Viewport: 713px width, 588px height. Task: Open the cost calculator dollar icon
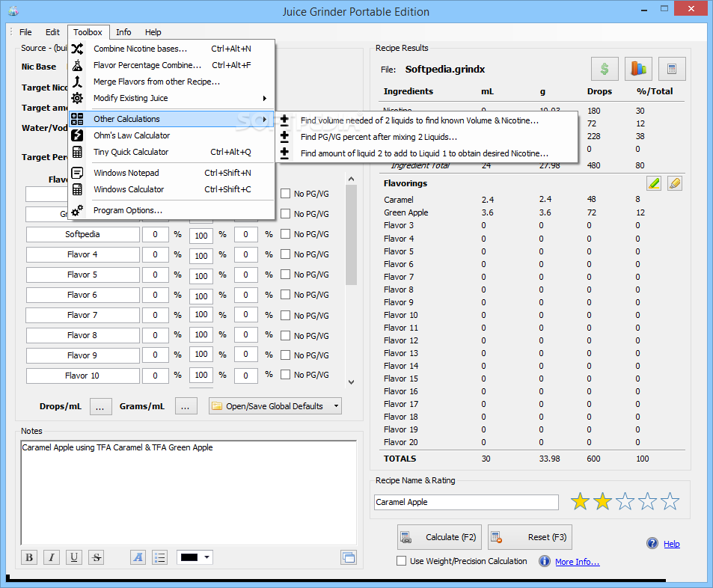(605, 69)
